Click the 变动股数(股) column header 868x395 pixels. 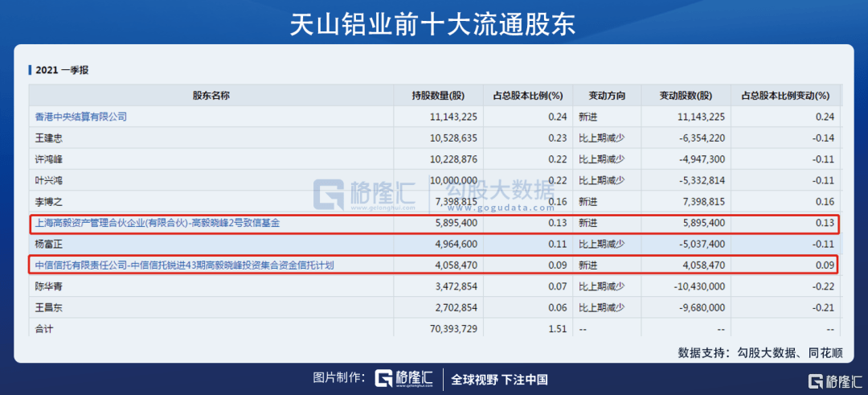pyautogui.click(x=686, y=95)
